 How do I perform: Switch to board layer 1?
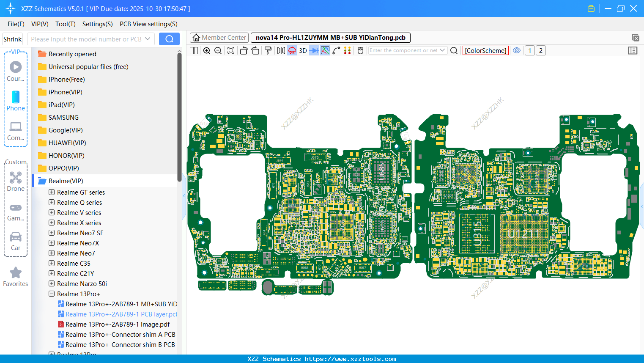(x=530, y=50)
